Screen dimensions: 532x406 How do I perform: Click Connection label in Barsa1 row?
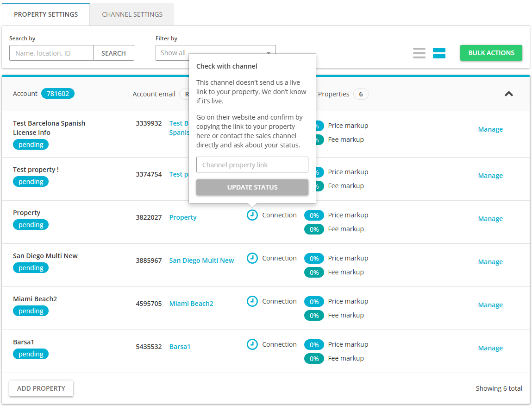[279, 344]
